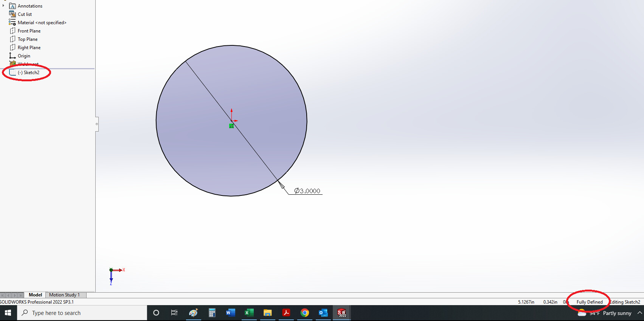The height and width of the screenshot is (321, 644).
Task: Switch to the Motion Study 1 tab
Action: tap(64, 295)
